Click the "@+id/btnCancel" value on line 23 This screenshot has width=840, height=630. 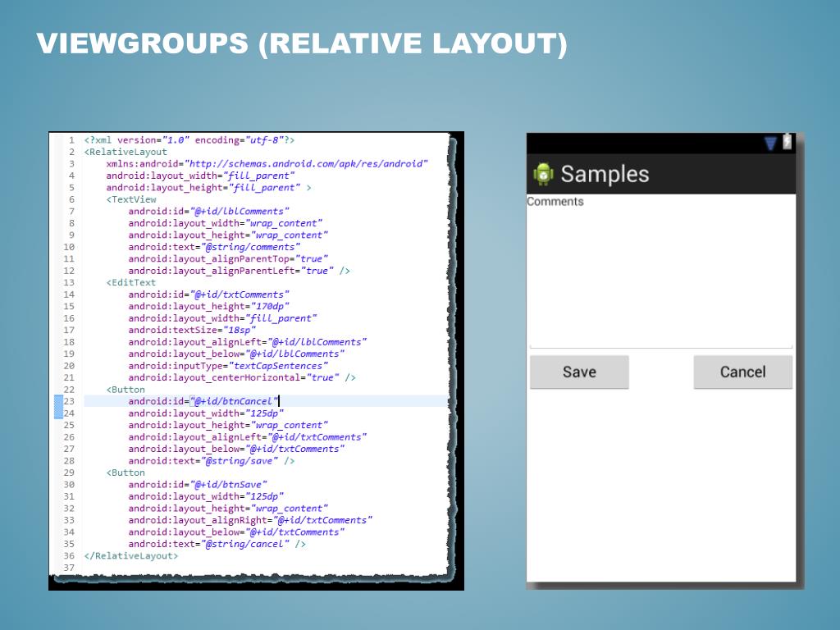click(x=234, y=401)
